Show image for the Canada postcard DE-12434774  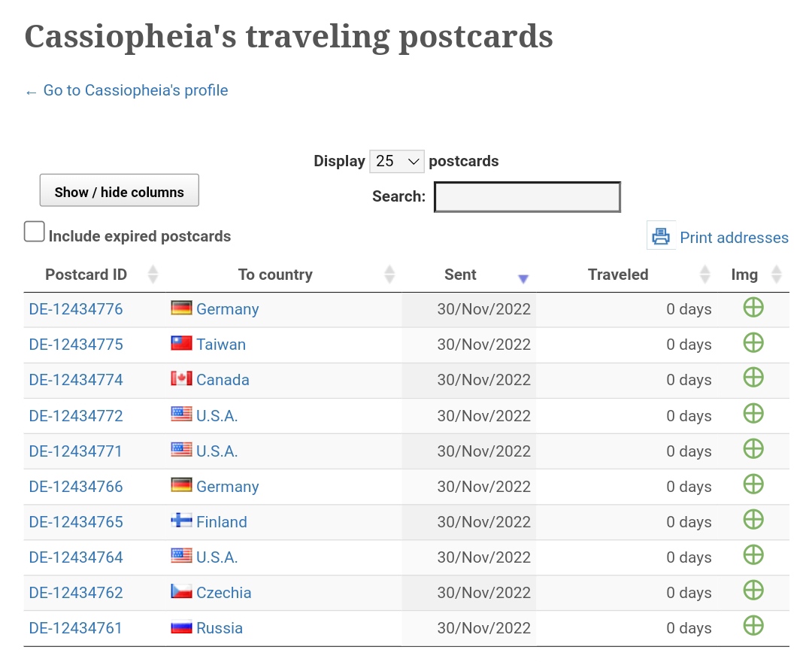753,378
